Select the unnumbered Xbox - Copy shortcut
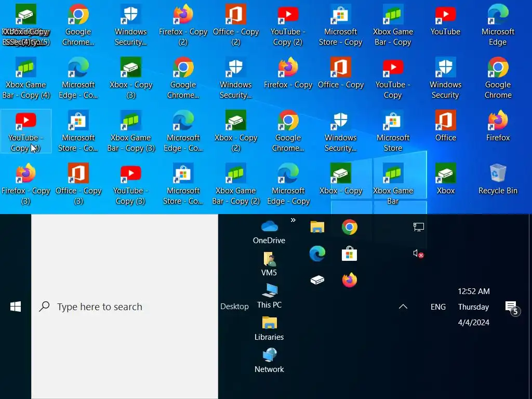 [341, 179]
